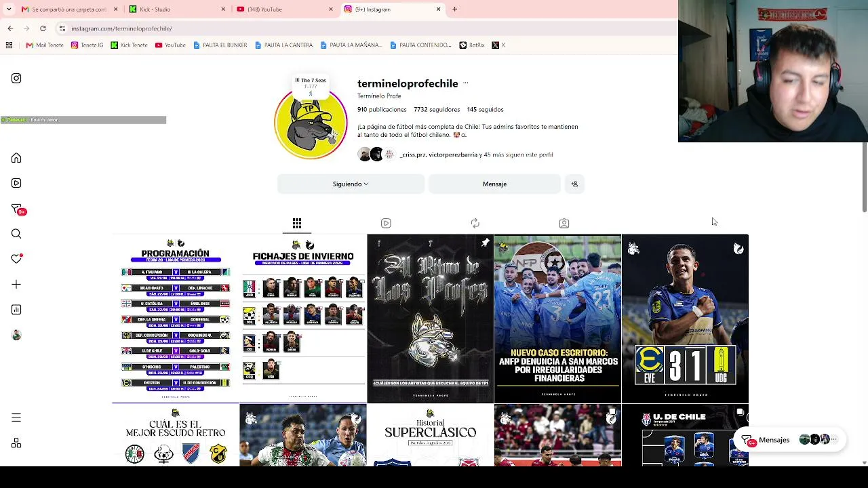This screenshot has height=488, width=868.
Task: Reload the Instagram page
Action: pos(43,28)
